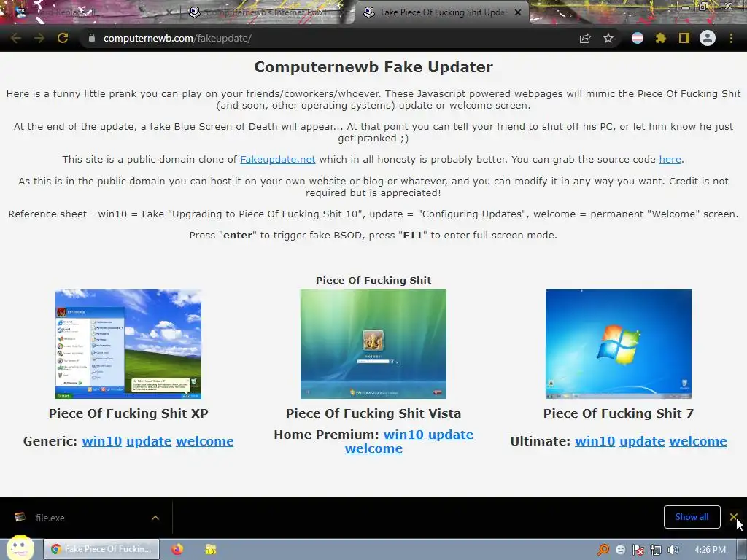
Task: Open the Generic update link under XP
Action: [x=149, y=441]
